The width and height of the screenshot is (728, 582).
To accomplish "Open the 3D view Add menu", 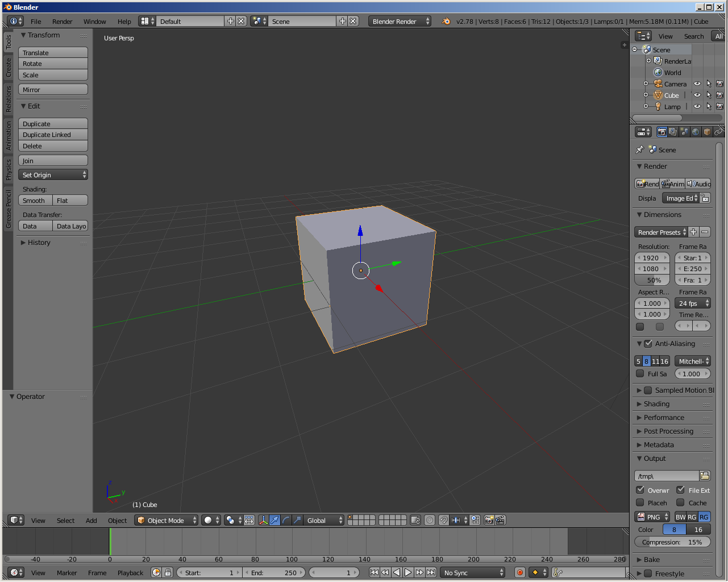I will 91,520.
